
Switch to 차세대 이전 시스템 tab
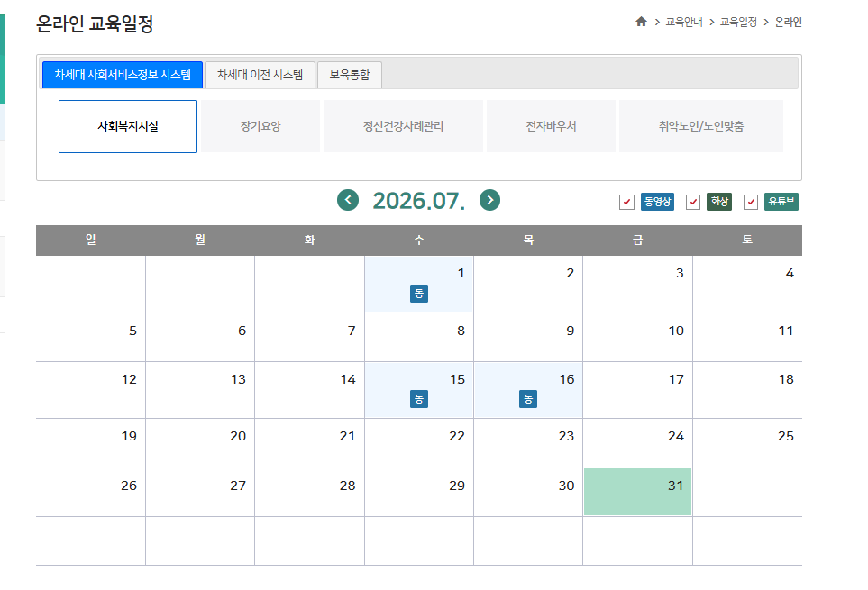point(260,75)
